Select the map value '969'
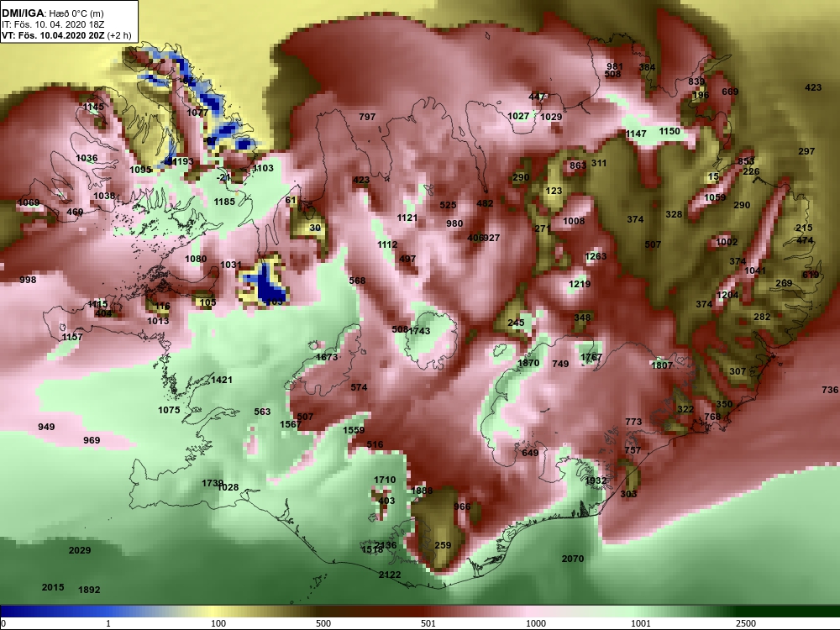Viewport: 840px width, 630px height. click(x=92, y=440)
